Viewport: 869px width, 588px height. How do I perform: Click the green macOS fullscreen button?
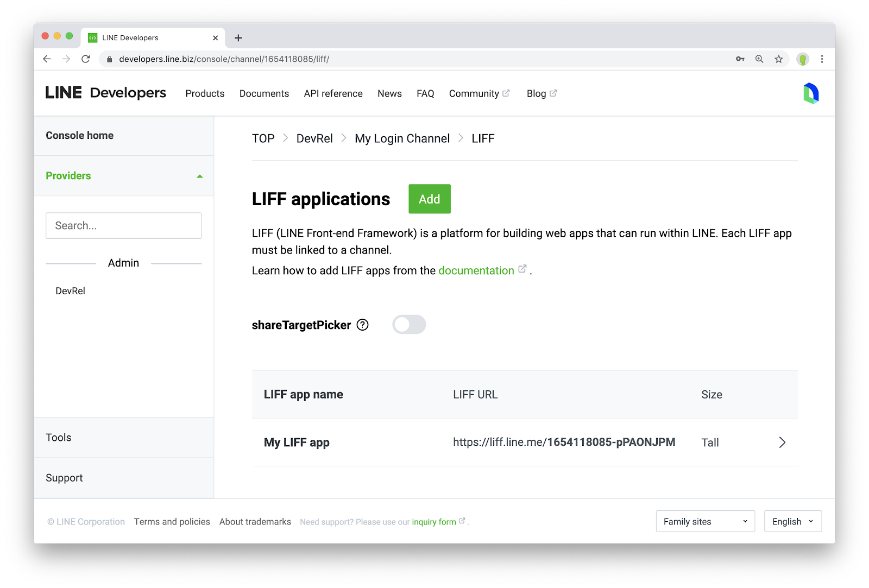69,36
